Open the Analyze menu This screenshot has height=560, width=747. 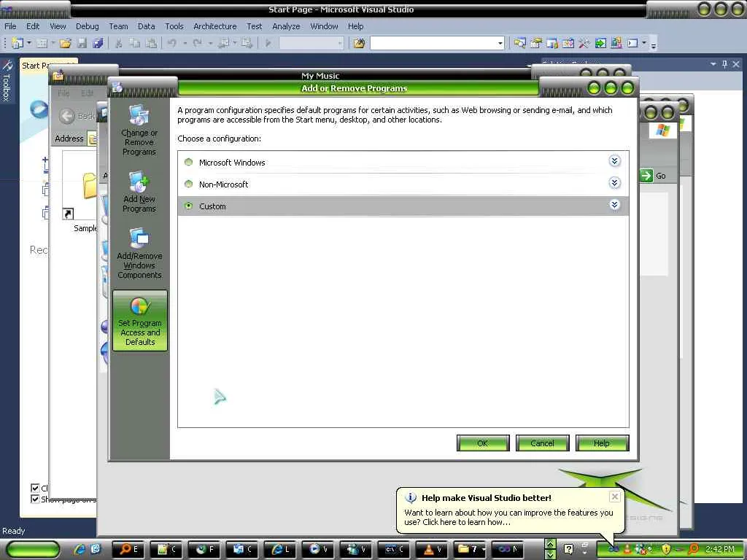point(286,26)
